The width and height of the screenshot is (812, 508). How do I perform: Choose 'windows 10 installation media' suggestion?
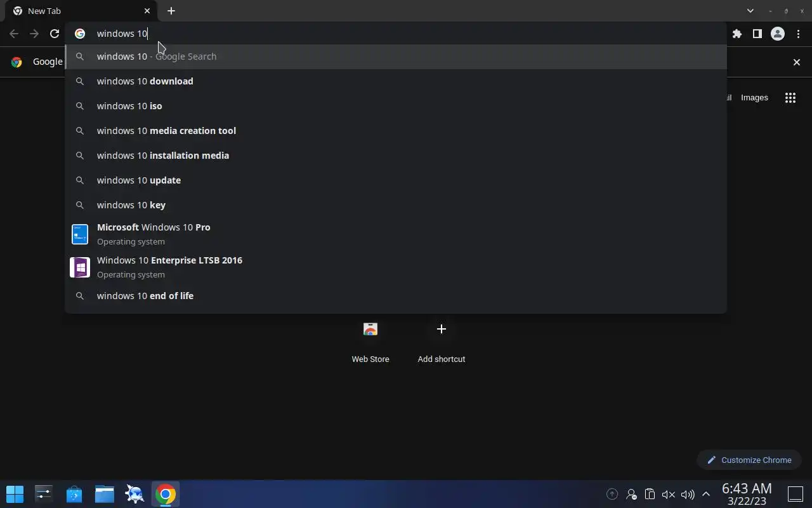[x=396, y=156]
